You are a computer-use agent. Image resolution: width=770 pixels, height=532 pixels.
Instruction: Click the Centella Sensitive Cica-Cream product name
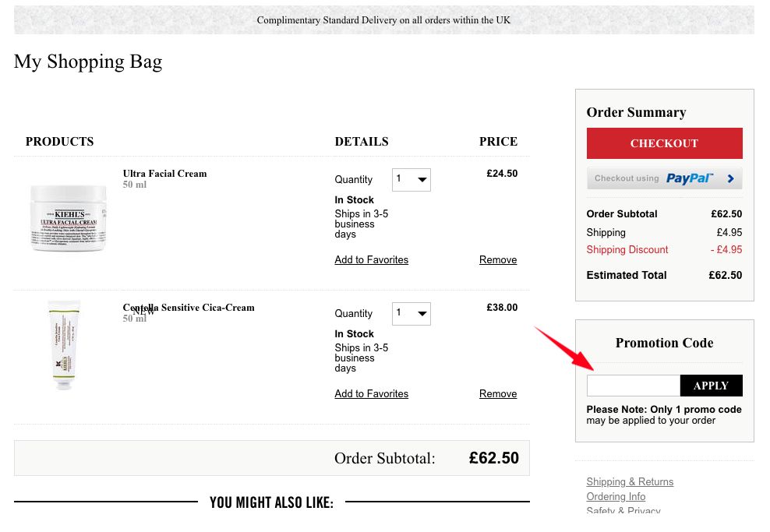(189, 308)
